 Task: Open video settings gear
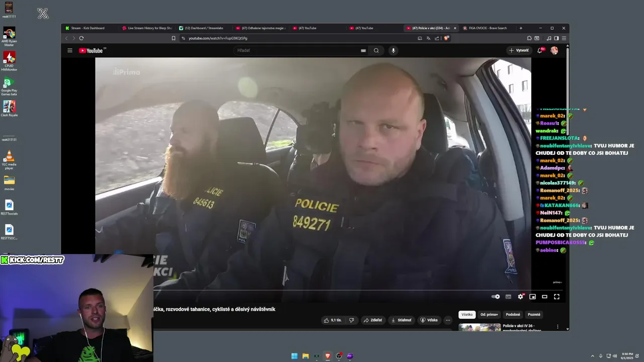(x=521, y=297)
